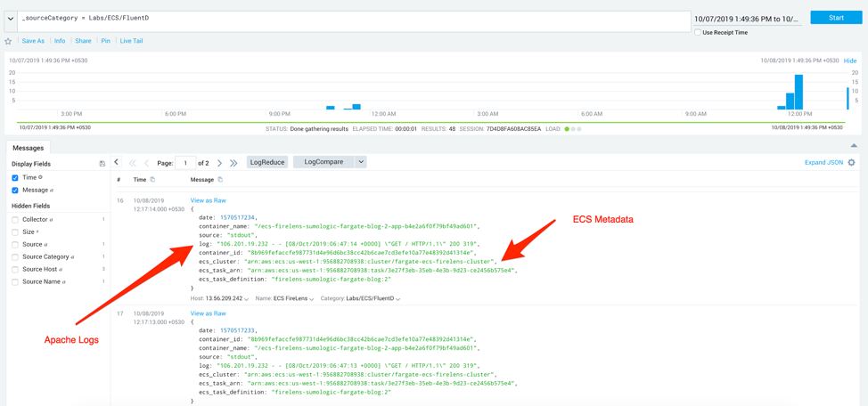Enable the Collector hidden field
868x406 pixels.
pyautogui.click(x=15, y=220)
